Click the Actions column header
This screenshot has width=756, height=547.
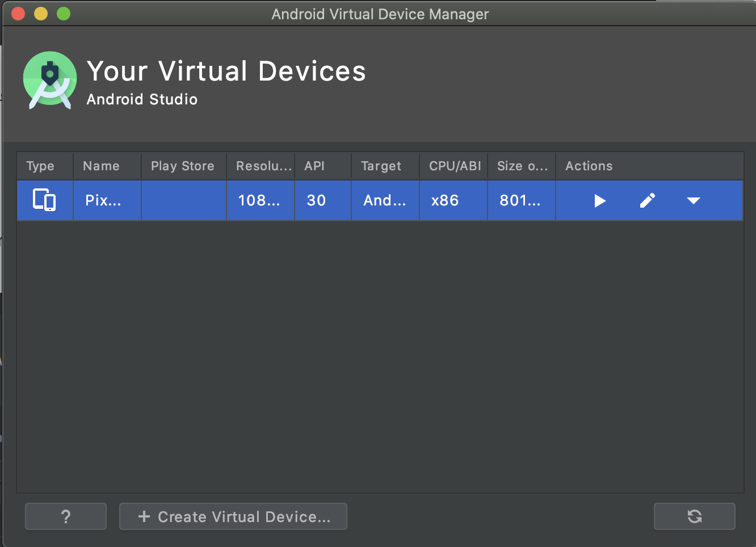pyautogui.click(x=649, y=166)
